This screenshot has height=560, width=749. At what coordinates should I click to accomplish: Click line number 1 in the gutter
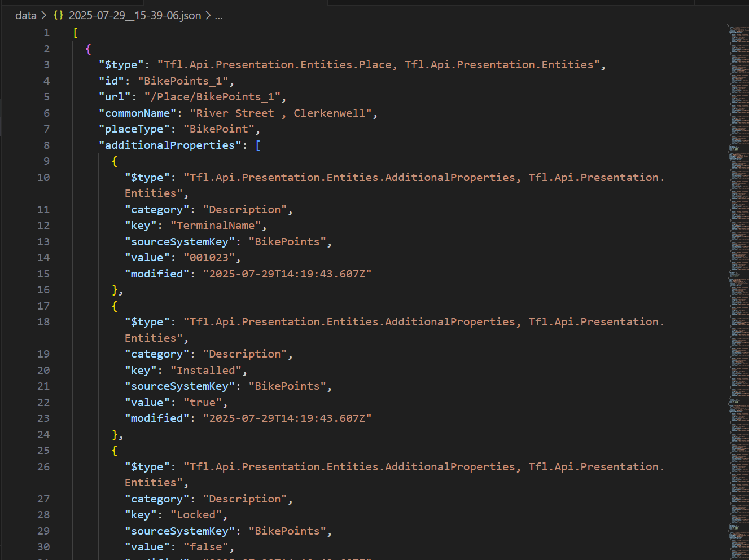coord(46,33)
